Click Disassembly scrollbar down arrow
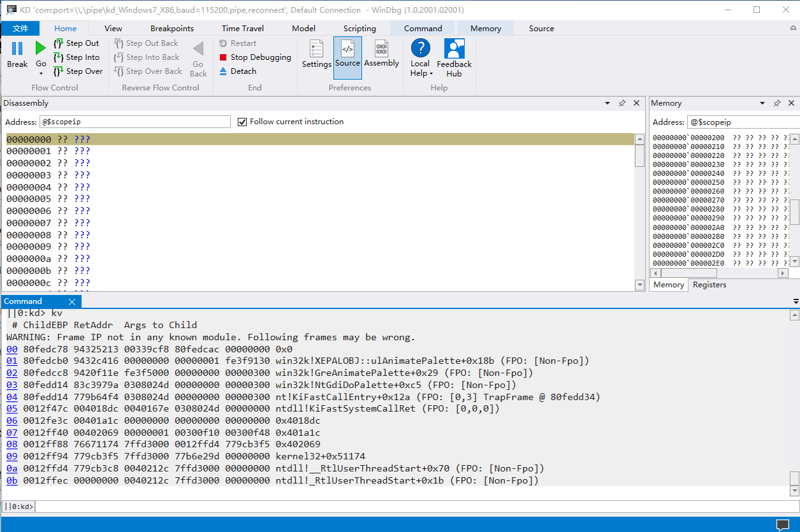Viewport: 800px width, 532px height. tap(640, 285)
